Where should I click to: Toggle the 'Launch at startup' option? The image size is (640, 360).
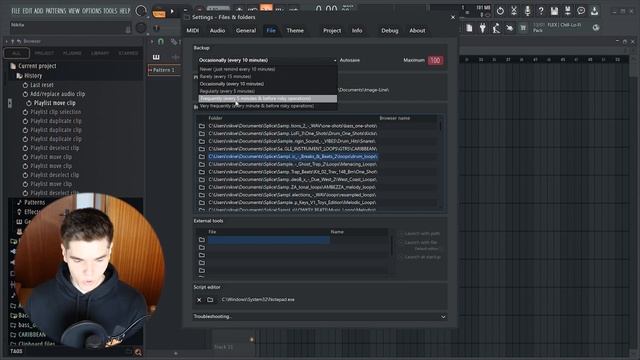coord(420,257)
